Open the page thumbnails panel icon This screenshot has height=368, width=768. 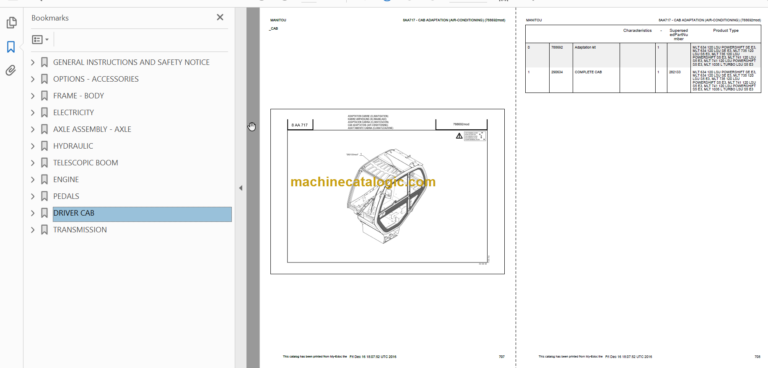11,23
